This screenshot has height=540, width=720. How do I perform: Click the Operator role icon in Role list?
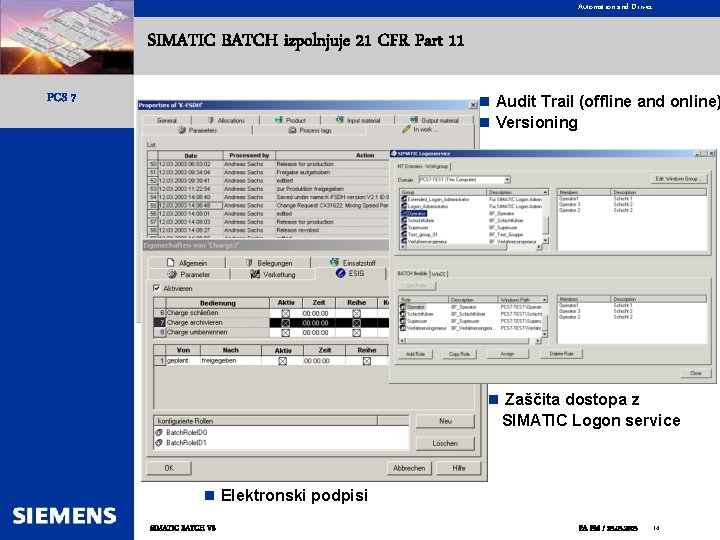pos(403,307)
